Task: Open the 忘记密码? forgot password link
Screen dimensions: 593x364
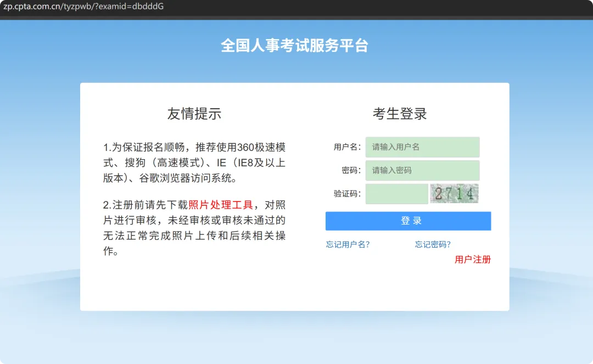Action: click(432, 244)
